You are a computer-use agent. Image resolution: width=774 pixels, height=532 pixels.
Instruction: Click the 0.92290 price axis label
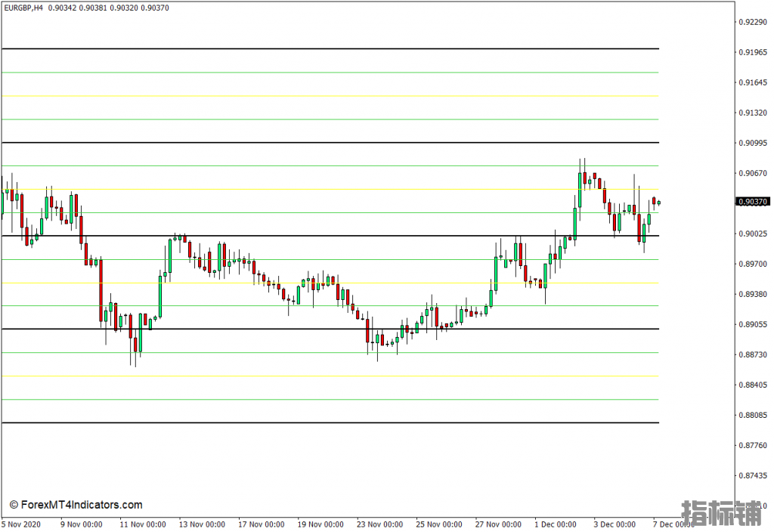pyautogui.click(x=753, y=22)
